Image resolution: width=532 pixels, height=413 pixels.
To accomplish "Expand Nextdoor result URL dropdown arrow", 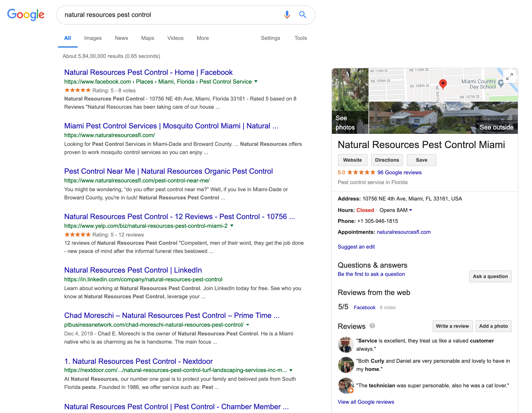I will [291, 370].
